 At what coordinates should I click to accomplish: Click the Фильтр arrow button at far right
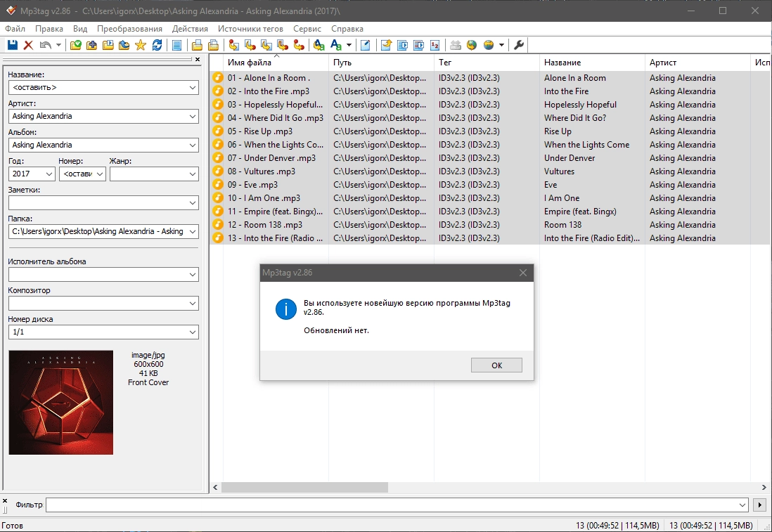(x=759, y=505)
